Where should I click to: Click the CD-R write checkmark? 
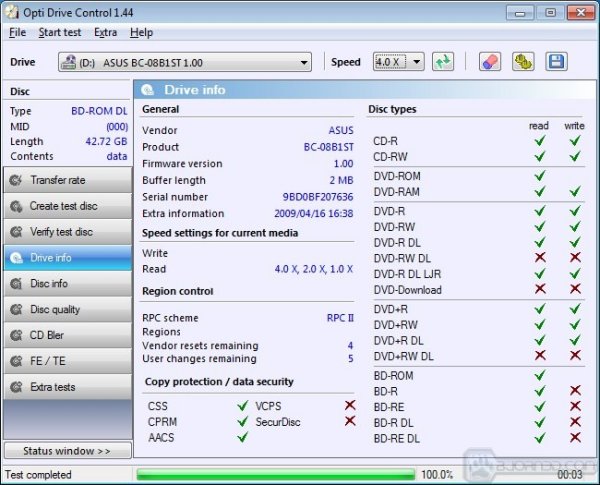click(575, 140)
